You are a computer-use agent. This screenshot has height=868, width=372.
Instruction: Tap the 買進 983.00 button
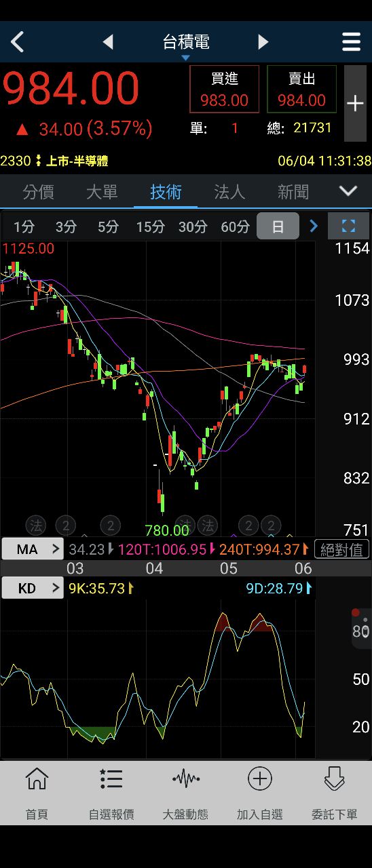tap(224, 90)
